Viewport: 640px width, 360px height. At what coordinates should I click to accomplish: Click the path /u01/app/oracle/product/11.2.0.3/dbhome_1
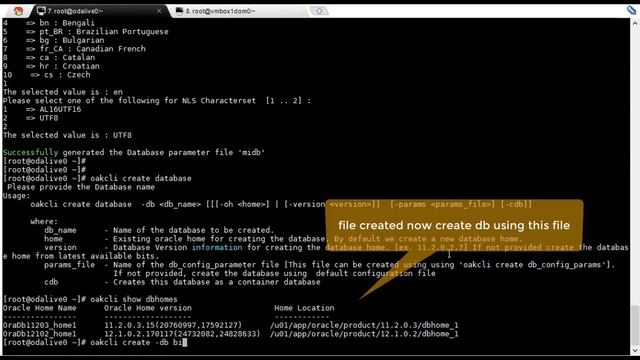click(364, 325)
